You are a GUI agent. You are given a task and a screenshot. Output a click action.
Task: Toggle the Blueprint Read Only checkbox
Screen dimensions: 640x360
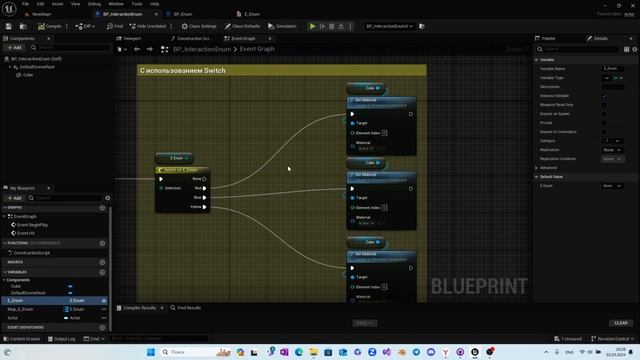(x=604, y=105)
